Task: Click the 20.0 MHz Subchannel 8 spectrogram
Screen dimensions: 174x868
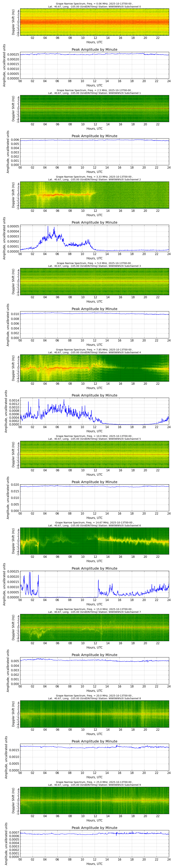Action: pos(94,714)
